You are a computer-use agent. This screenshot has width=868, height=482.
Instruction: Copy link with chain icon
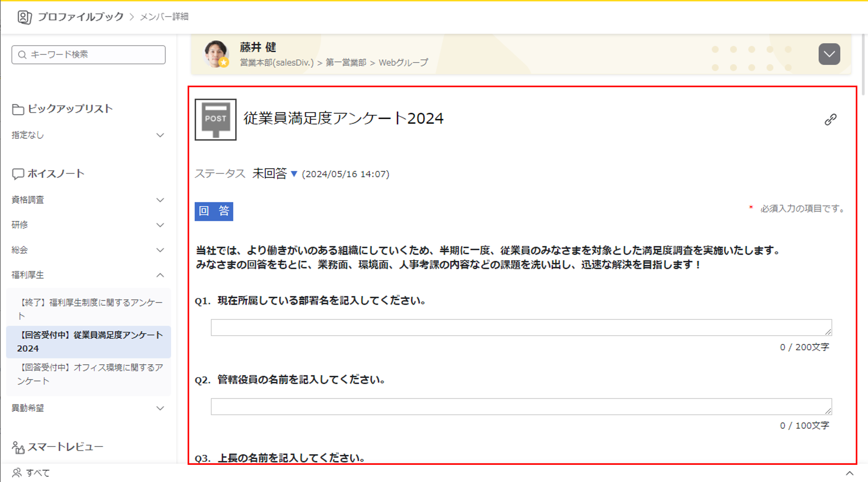830,119
